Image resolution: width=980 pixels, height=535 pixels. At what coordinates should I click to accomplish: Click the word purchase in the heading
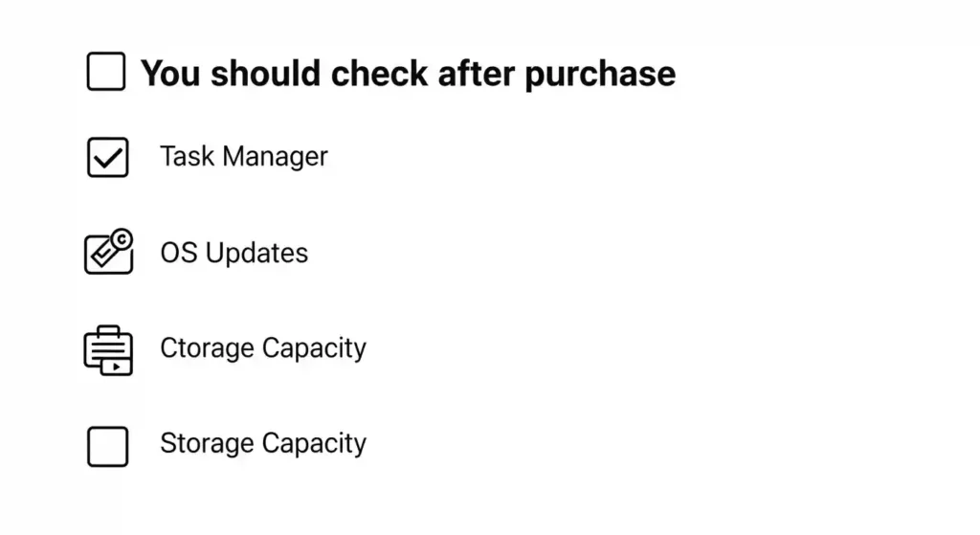600,75
